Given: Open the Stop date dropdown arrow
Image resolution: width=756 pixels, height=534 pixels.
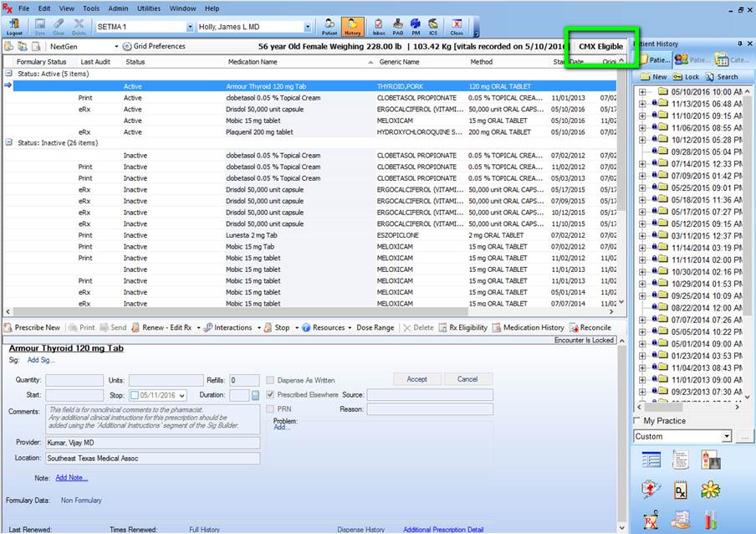Looking at the screenshot, I should coord(182,396).
